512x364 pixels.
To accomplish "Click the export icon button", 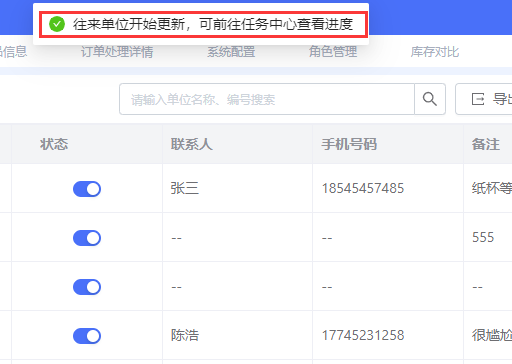I will click(x=484, y=99).
